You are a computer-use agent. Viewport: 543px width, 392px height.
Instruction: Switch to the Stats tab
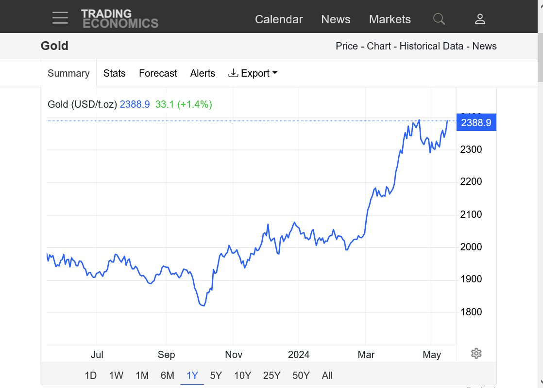point(114,73)
